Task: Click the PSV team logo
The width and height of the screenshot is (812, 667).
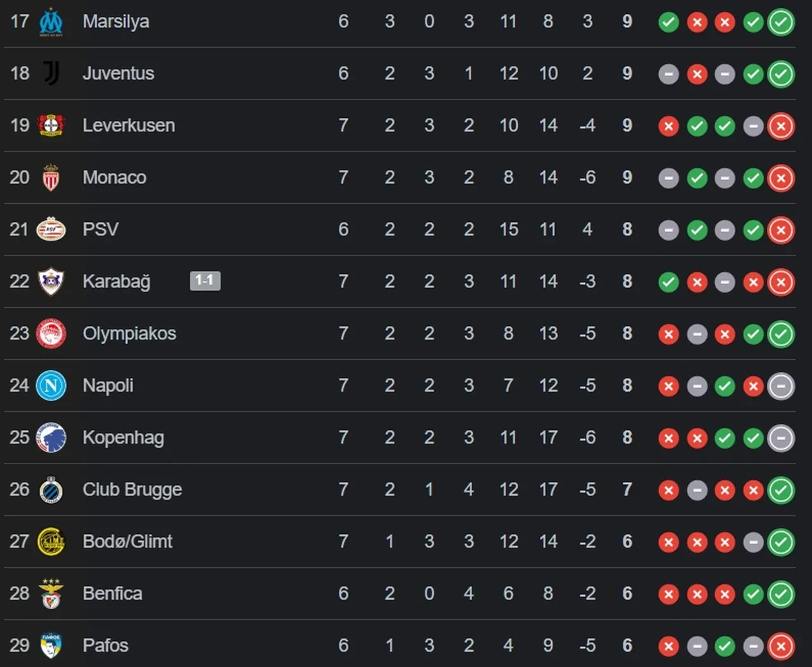Action: 51,230
